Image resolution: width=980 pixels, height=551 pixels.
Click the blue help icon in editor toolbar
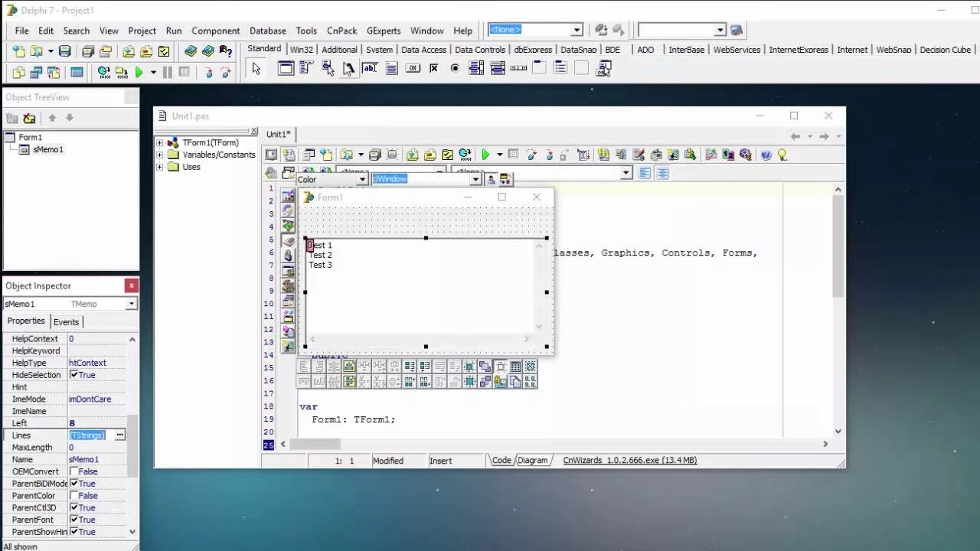(x=766, y=155)
